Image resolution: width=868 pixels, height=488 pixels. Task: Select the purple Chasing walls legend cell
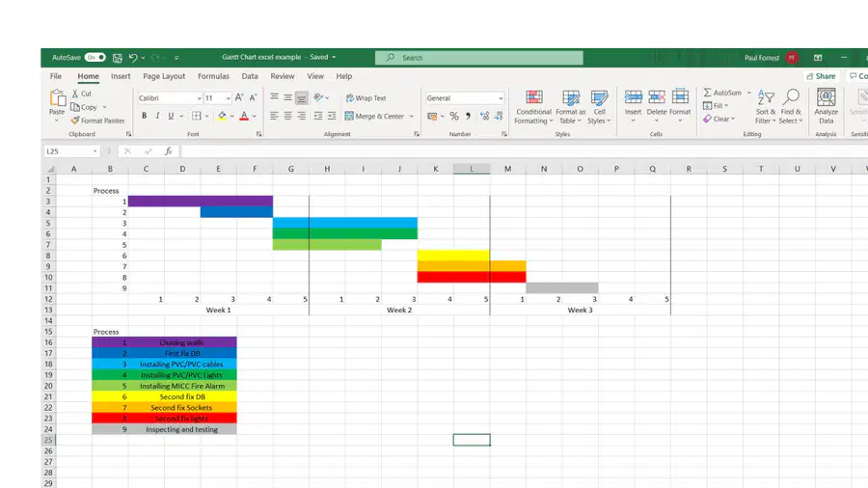[x=182, y=342]
